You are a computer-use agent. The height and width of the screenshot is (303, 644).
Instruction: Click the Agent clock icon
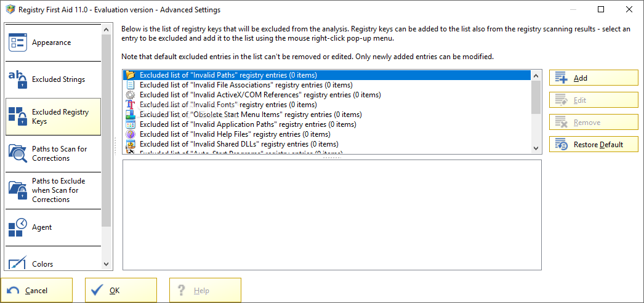pos(18,227)
